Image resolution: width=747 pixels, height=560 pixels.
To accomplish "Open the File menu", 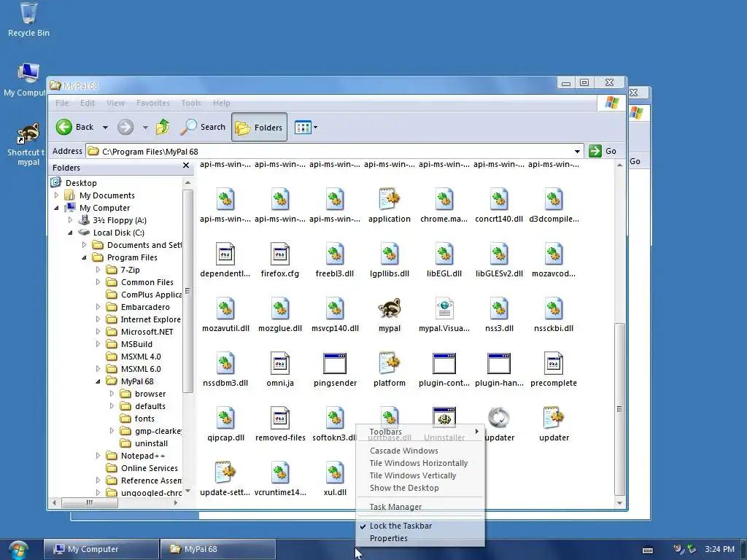I will (62, 103).
